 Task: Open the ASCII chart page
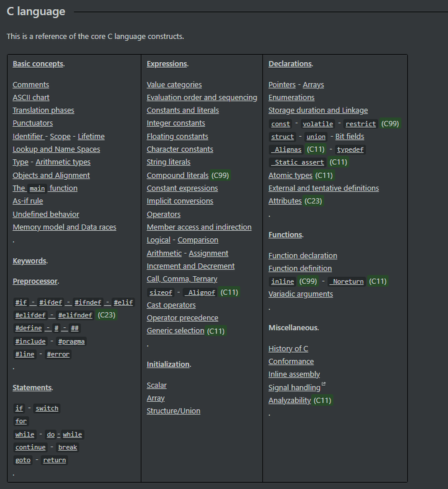tap(31, 97)
